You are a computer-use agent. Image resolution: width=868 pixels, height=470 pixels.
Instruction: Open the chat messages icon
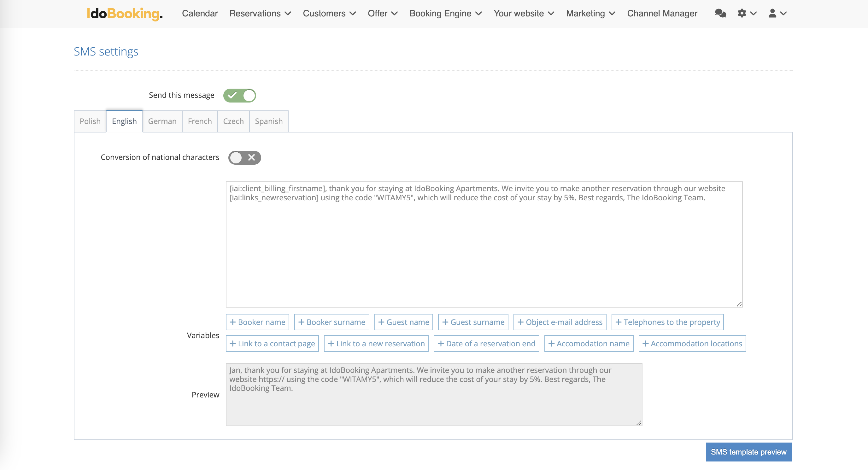720,14
